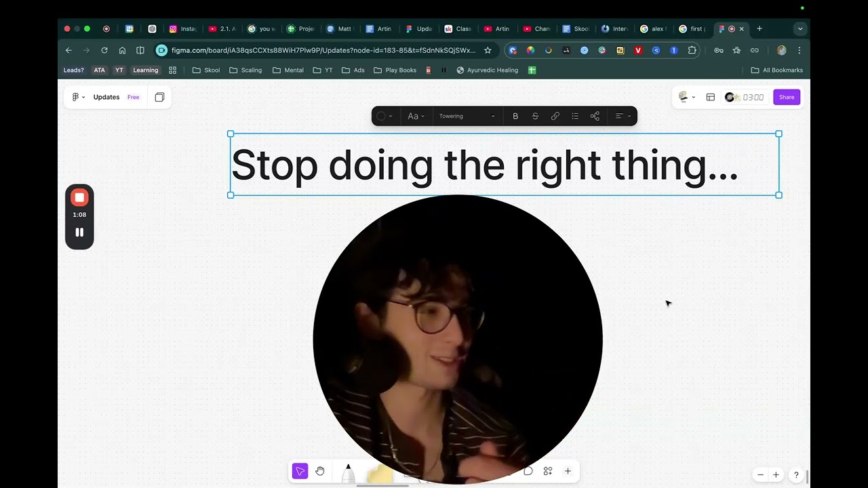Open the 03:00 timer
868x488 pixels.
pos(745,97)
